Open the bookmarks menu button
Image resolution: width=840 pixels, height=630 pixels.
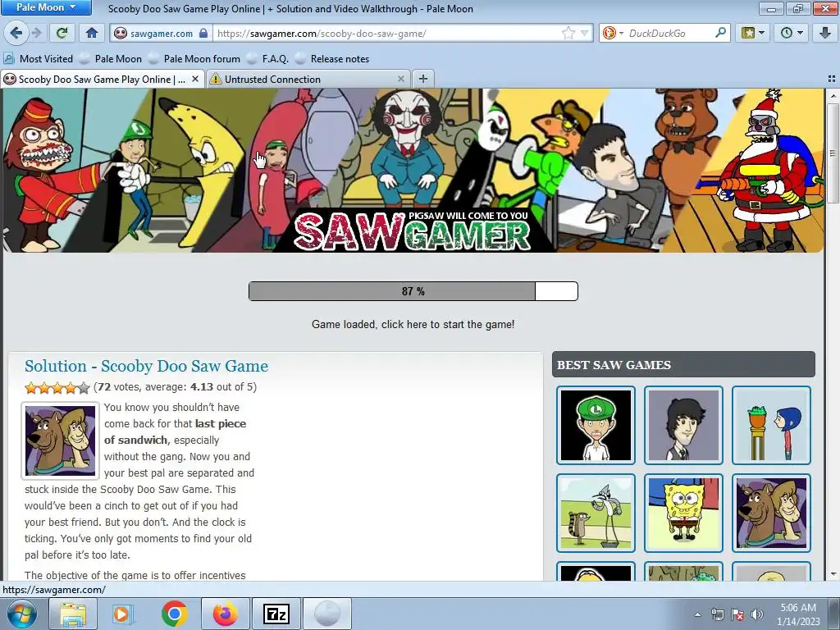tap(753, 33)
